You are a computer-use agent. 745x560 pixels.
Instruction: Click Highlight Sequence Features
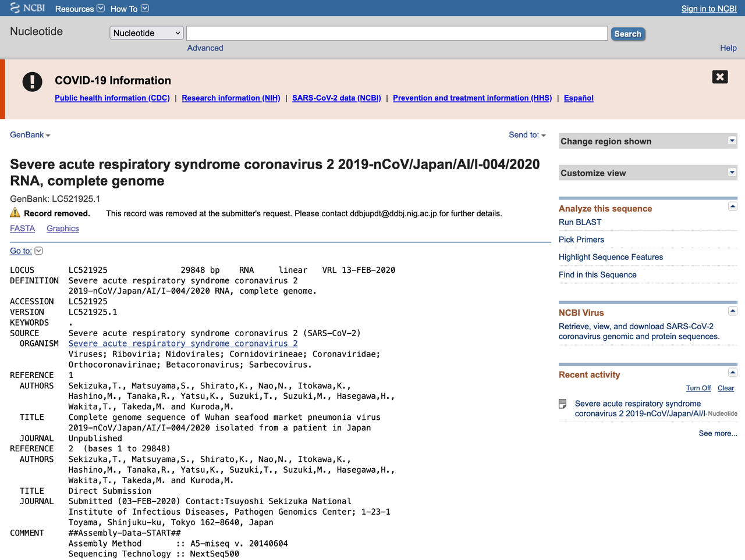tap(611, 257)
